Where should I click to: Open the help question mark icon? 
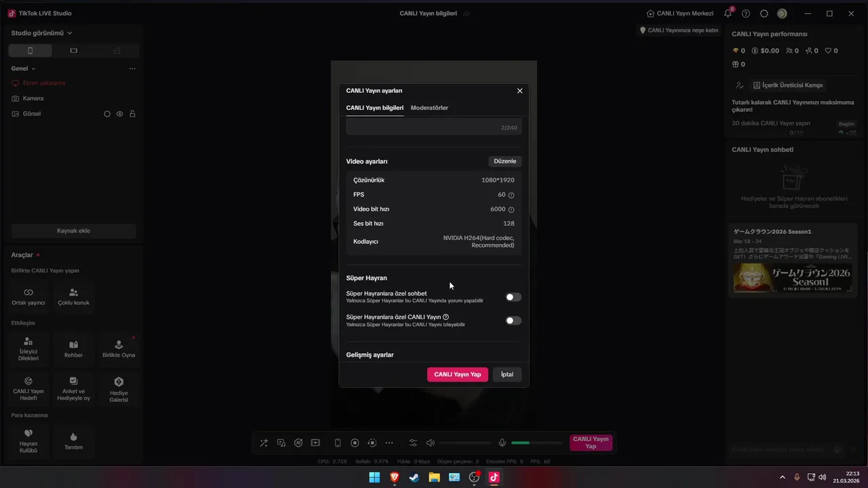[746, 14]
